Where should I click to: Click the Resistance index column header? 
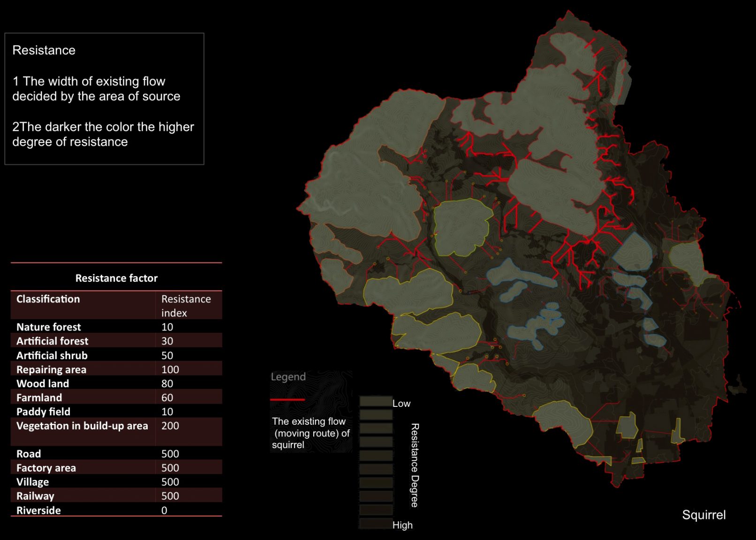tap(186, 305)
